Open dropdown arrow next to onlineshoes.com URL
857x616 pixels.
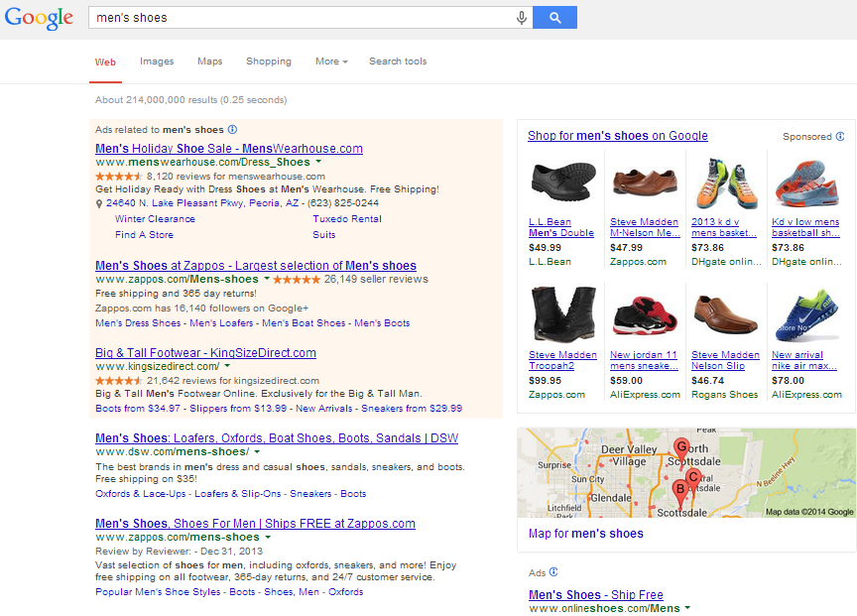[687, 608]
